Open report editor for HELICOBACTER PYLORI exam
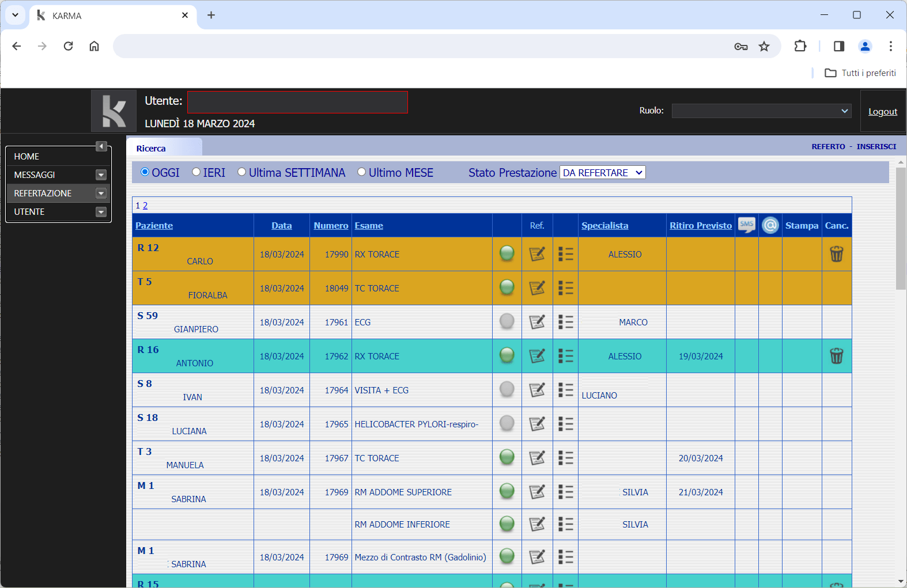This screenshot has height=588, width=907. [x=537, y=424]
